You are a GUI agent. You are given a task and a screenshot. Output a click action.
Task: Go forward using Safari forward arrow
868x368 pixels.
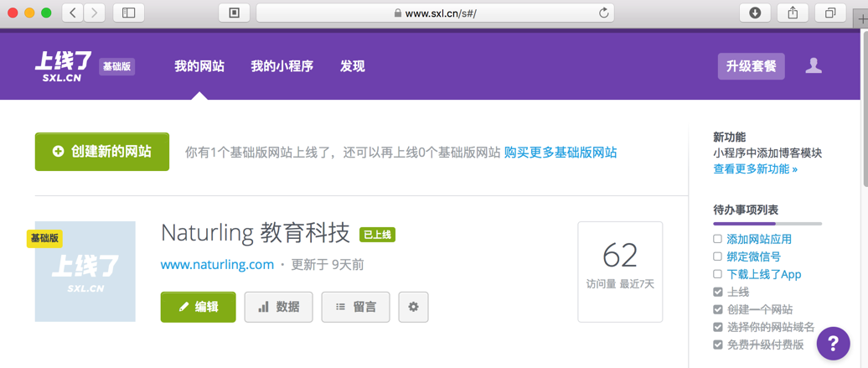[94, 13]
